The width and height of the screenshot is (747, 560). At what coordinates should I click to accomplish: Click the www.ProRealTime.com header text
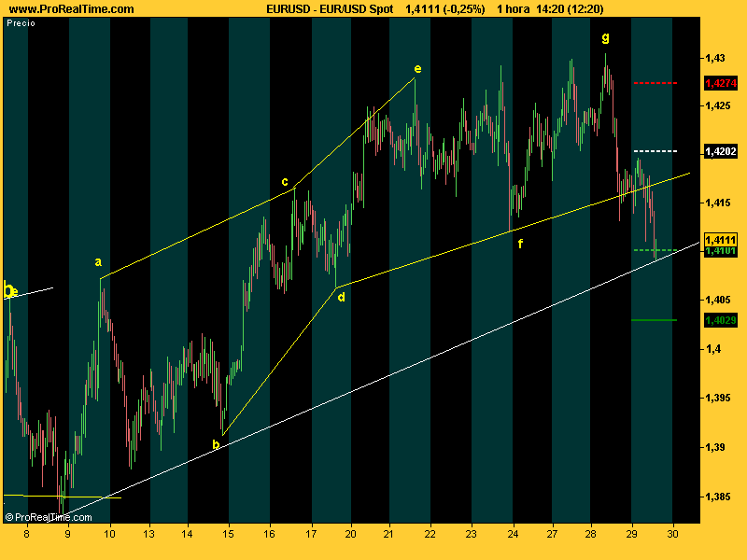[x=72, y=9]
